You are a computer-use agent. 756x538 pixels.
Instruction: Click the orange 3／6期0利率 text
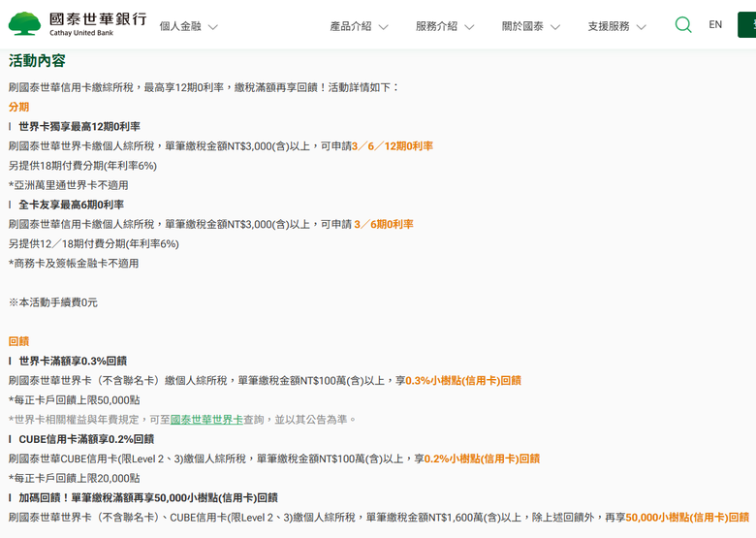(x=384, y=224)
